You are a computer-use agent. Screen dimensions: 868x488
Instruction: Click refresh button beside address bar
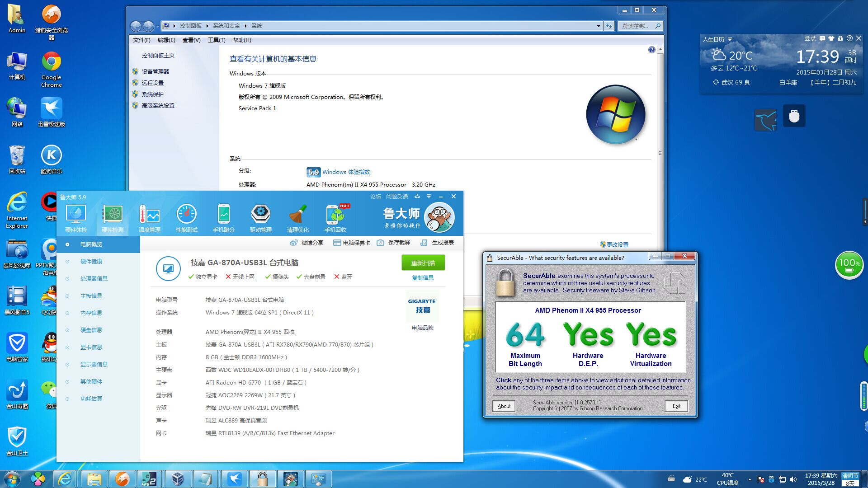(x=609, y=26)
